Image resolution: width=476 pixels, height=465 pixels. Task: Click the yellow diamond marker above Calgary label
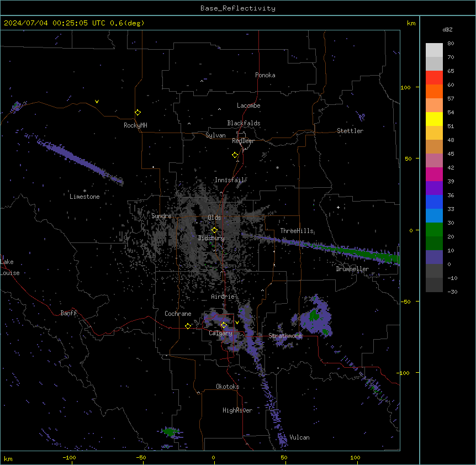click(224, 325)
